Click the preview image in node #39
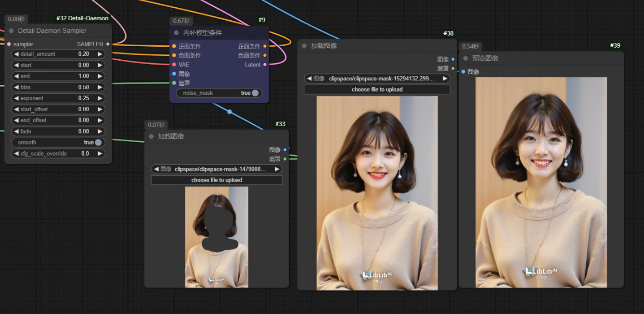Image resolution: width=644 pixels, height=314 pixels. (541, 182)
